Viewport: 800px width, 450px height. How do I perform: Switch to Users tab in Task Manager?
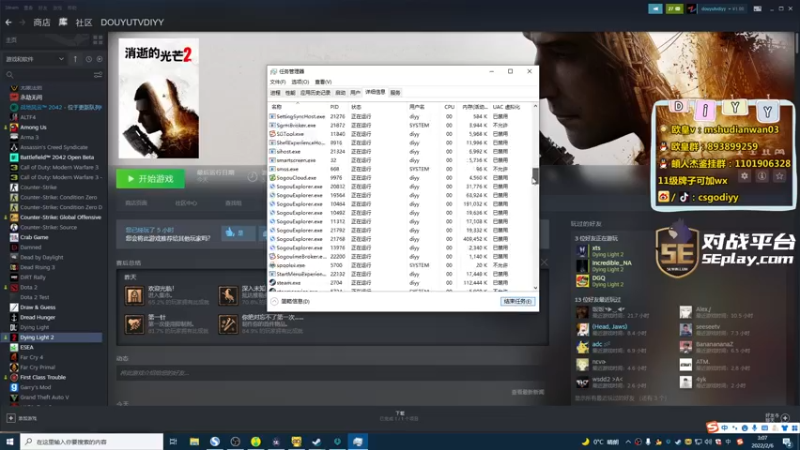point(356,93)
